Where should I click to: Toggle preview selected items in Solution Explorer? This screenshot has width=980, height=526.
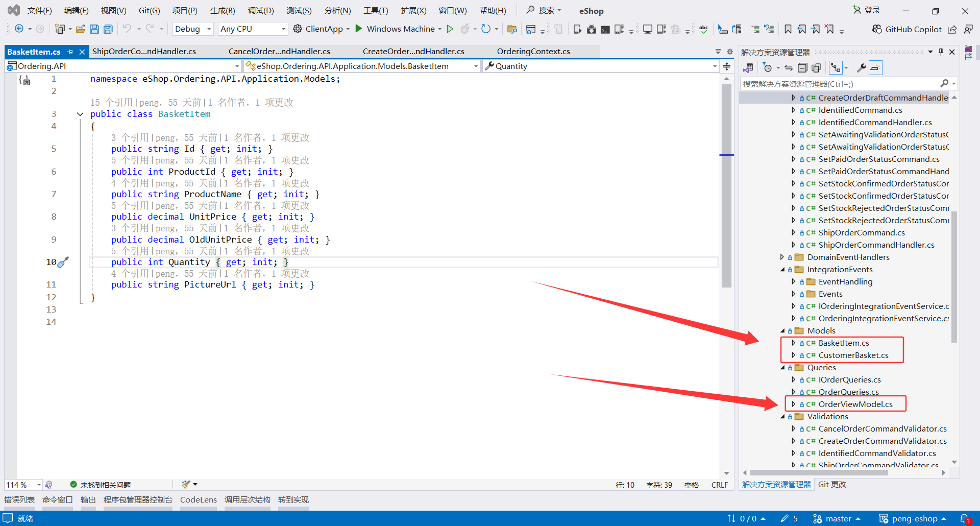coord(875,68)
